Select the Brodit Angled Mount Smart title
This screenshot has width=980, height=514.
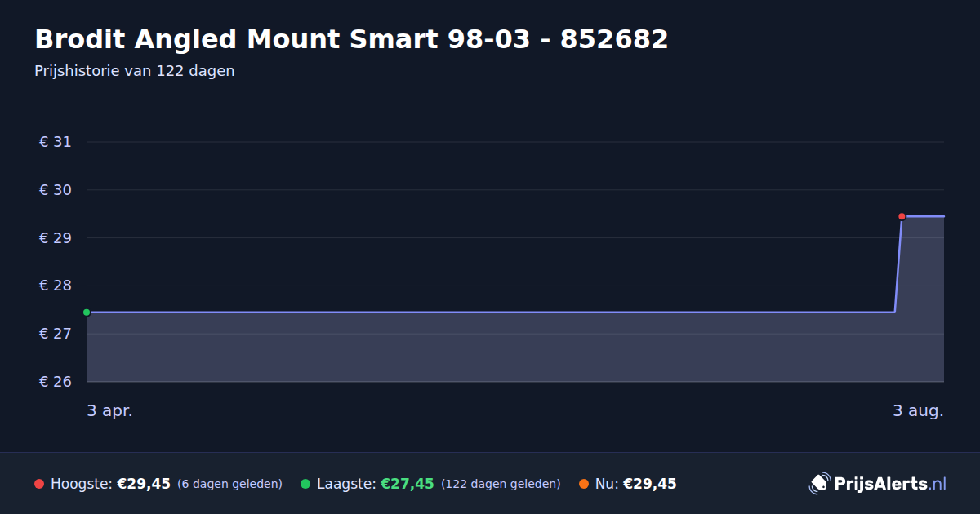pos(351,39)
